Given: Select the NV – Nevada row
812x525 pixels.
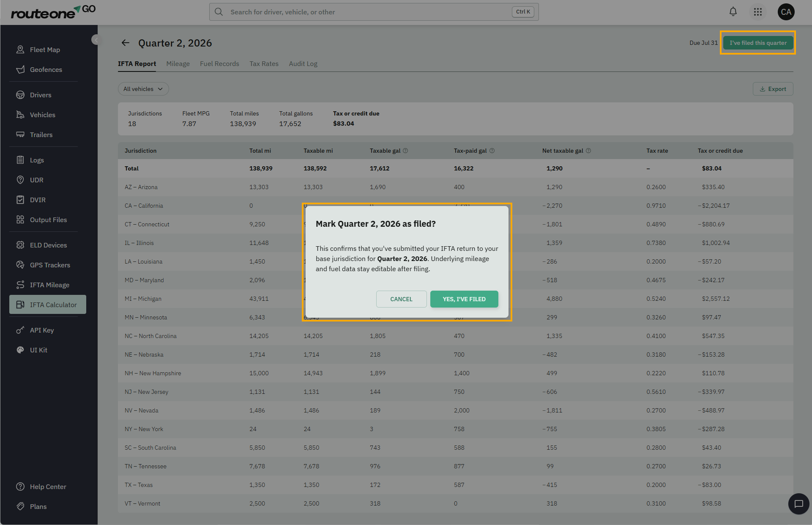Looking at the screenshot, I should pyautogui.click(x=455, y=410).
